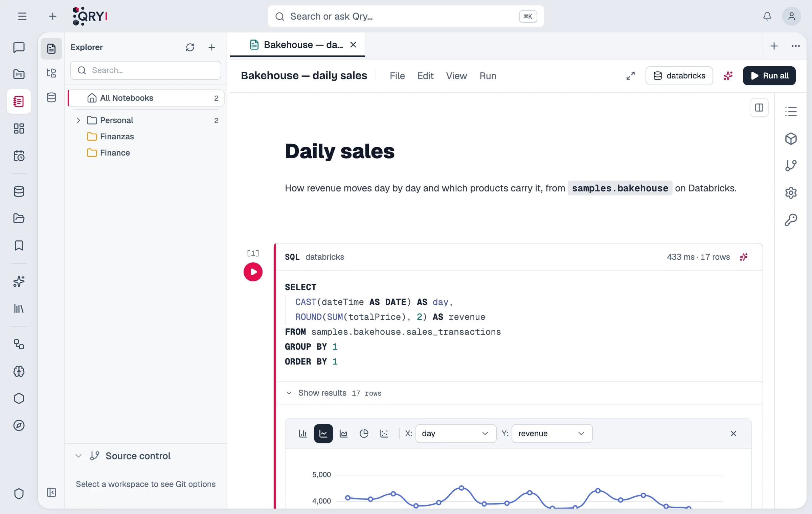Open the library books icon in left rail

coord(19,308)
